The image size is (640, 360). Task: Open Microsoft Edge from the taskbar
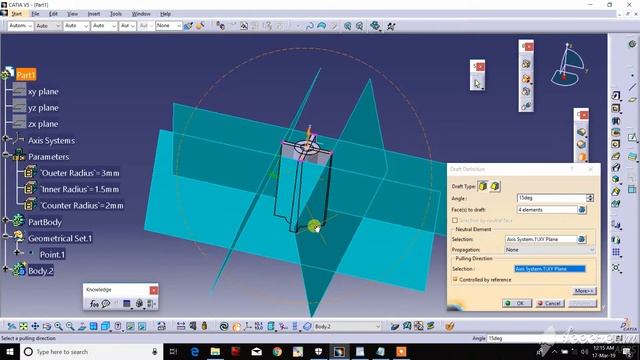click(x=195, y=351)
